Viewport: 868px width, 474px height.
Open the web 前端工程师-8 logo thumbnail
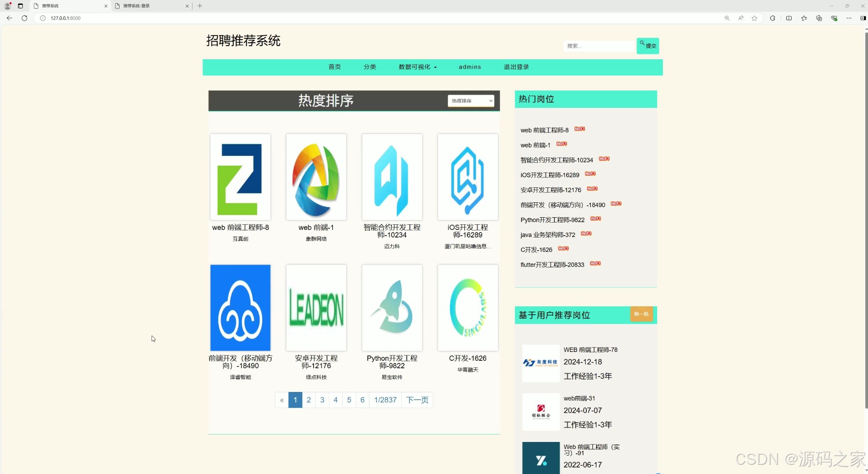240,177
